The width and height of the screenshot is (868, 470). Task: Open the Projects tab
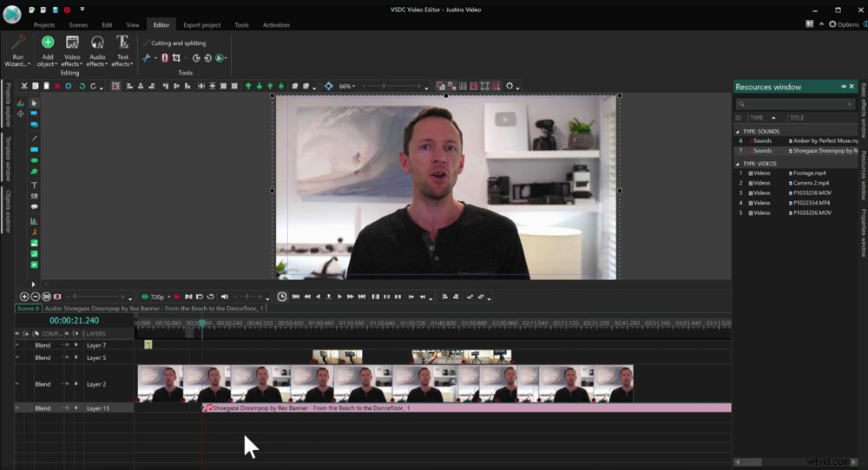[43, 25]
